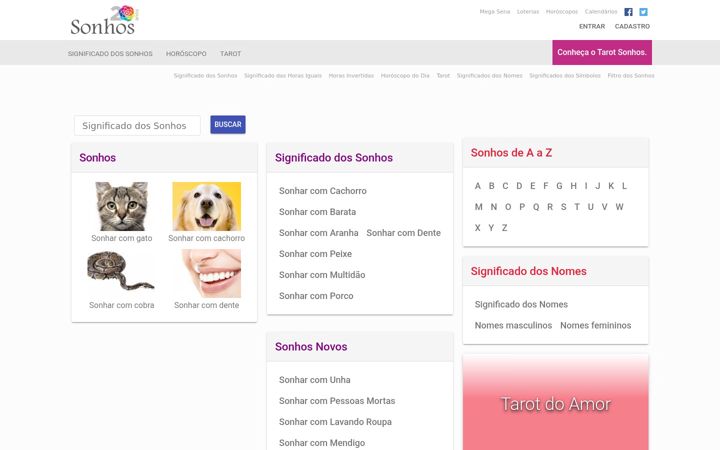720x450 pixels.
Task: Go to homepage via Sonhos logo
Action: 104,21
